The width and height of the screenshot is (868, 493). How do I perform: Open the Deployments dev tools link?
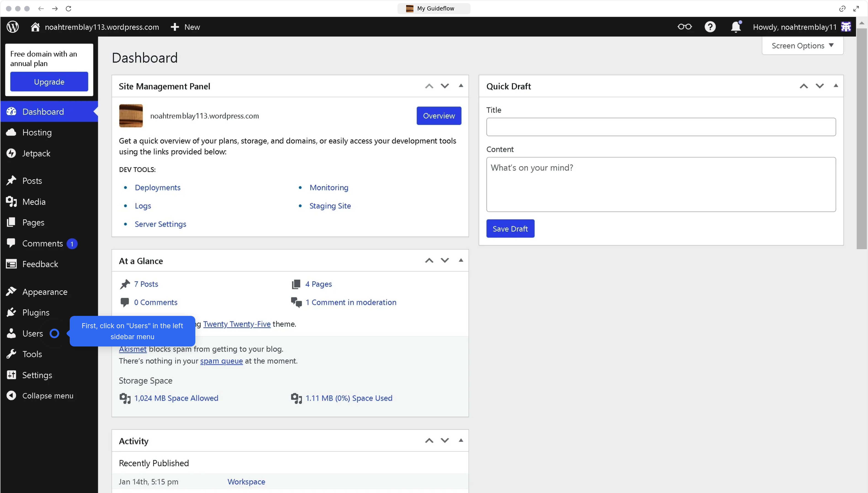[157, 187]
